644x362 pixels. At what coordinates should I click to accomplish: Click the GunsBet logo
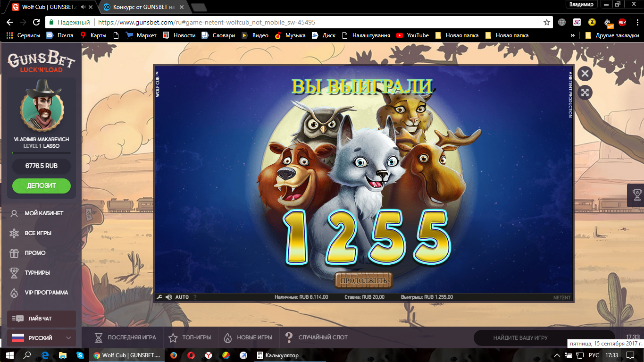click(41, 61)
